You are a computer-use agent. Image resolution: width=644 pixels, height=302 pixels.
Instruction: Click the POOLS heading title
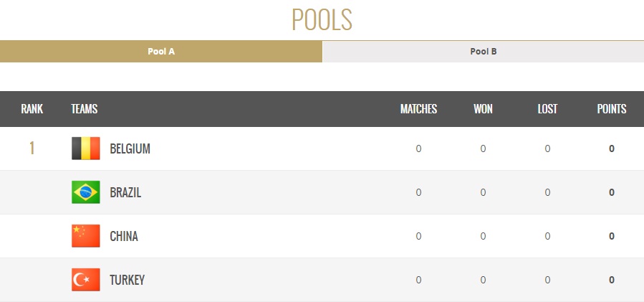tap(322, 19)
